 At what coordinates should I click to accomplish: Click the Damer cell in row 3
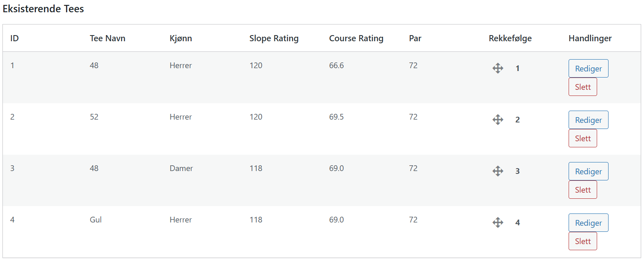[x=181, y=168]
